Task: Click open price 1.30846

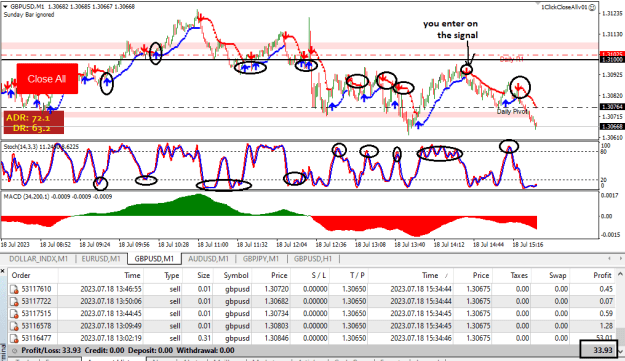Action: click(x=276, y=339)
